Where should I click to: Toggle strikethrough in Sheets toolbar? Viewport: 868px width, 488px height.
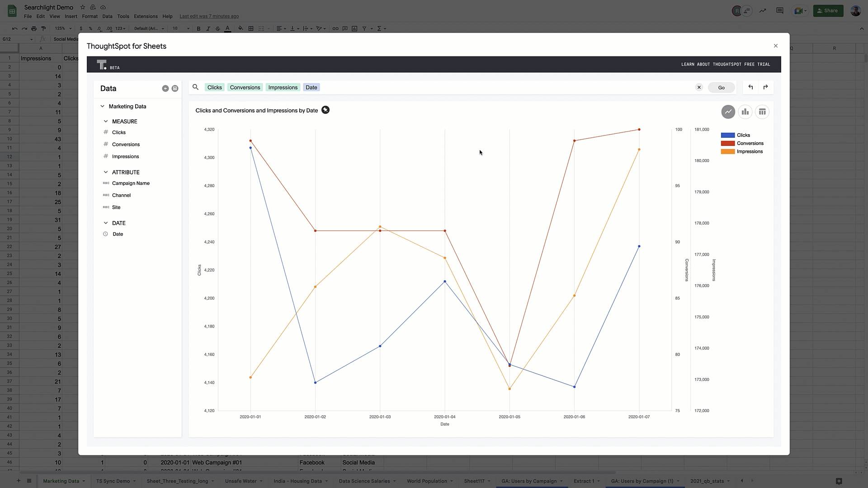tap(218, 28)
